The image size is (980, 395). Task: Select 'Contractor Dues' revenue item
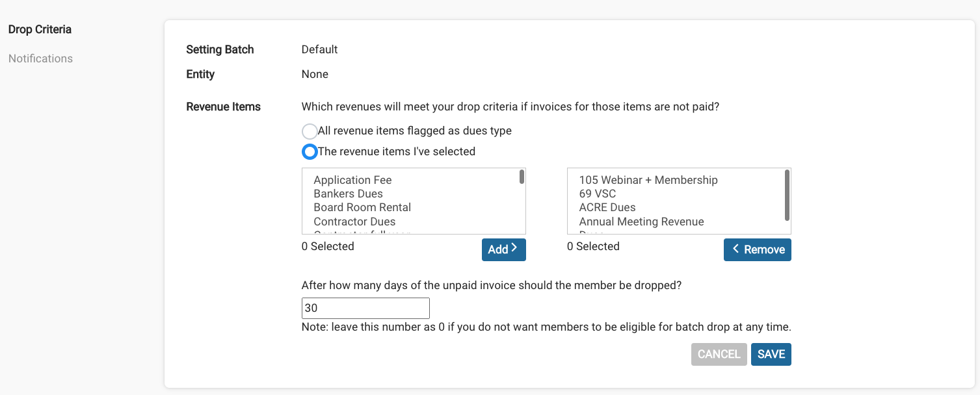[x=355, y=222]
